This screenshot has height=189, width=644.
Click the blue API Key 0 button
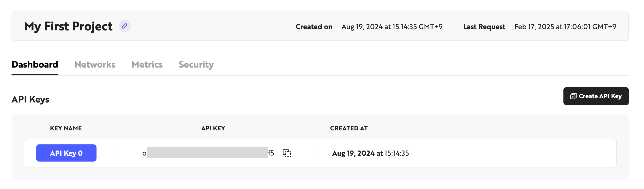point(66,153)
